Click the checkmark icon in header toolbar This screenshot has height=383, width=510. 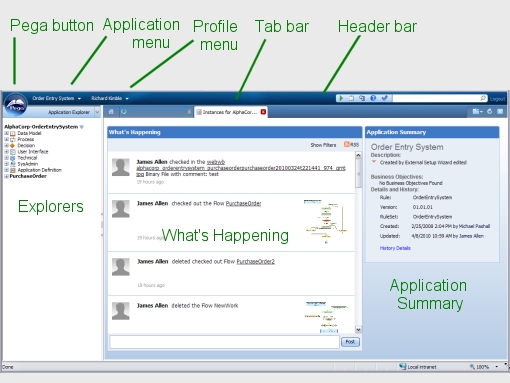tap(384, 98)
